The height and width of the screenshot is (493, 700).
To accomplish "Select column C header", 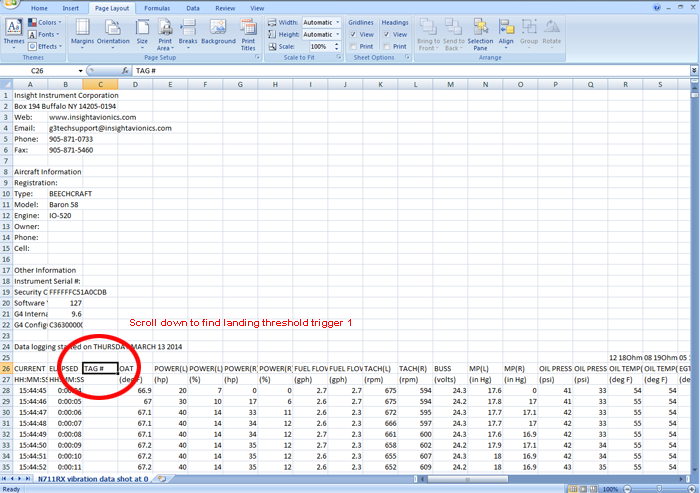I will click(100, 84).
